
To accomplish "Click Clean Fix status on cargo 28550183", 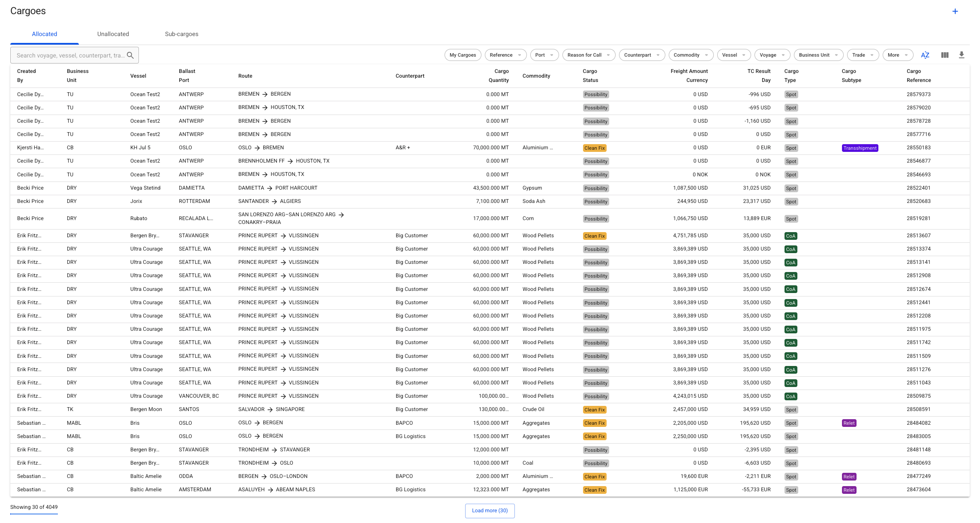I will pyautogui.click(x=594, y=148).
